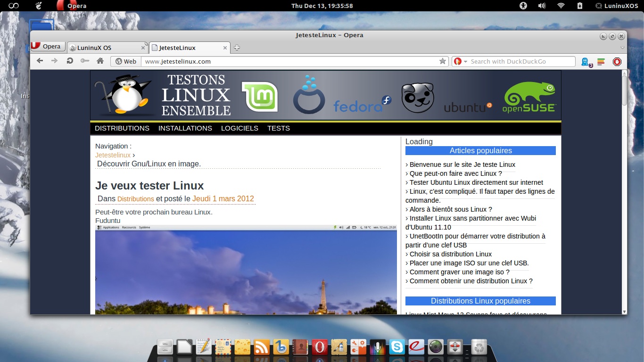The width and height of the screenshot is (644, 362).
Task: Click the Tux penguin site logo
Action: 124,95
